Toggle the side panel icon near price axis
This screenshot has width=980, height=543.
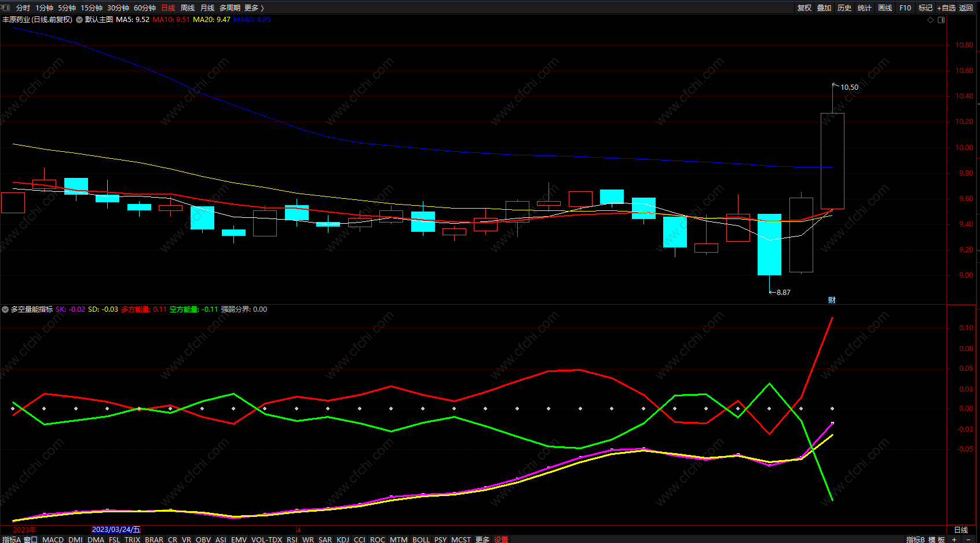pyautogui.click(x=941, y=20)
